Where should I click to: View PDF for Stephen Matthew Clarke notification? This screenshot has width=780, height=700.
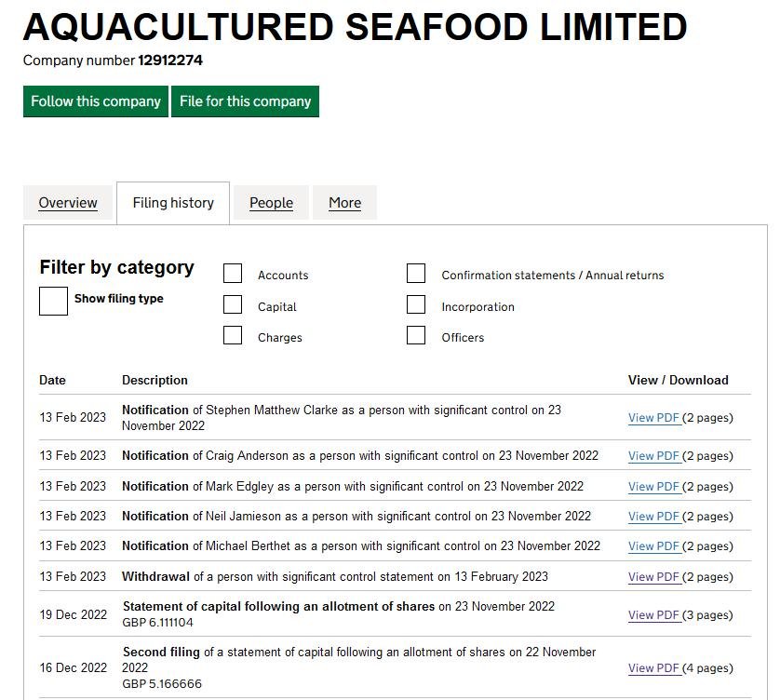[652, 417]
